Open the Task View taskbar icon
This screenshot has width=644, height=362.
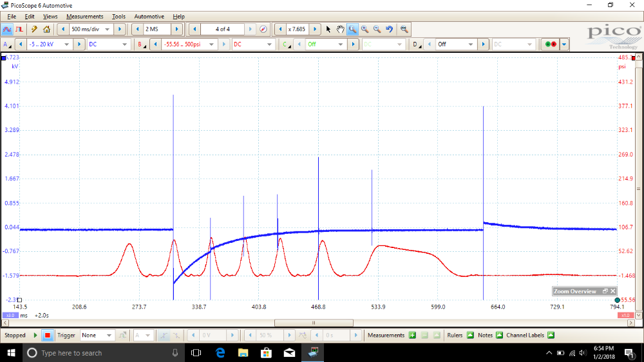tap(196, 353)
